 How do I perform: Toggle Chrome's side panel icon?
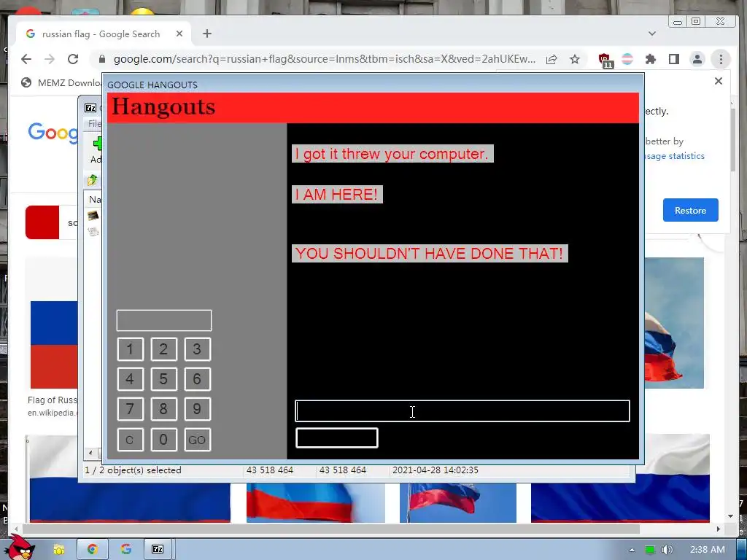point(673,59)
